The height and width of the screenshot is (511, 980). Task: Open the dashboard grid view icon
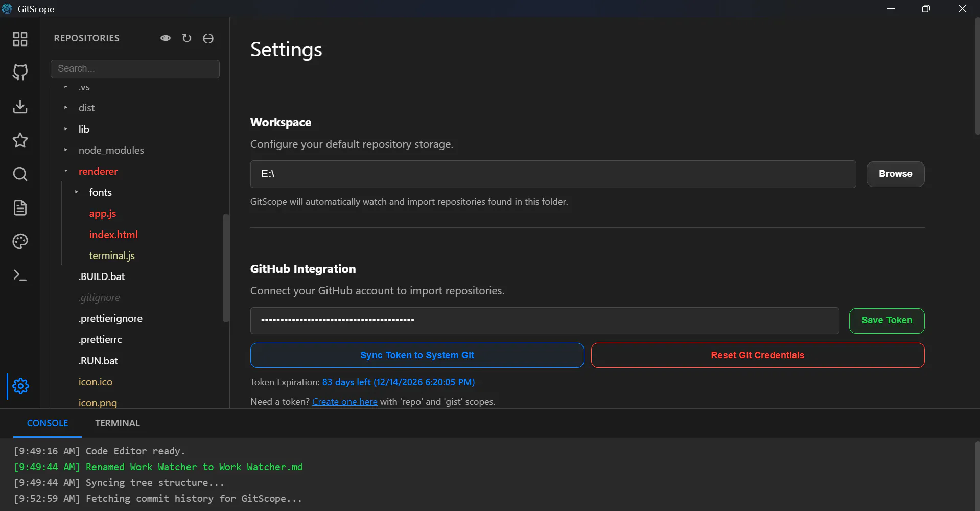tap(20, 39)
